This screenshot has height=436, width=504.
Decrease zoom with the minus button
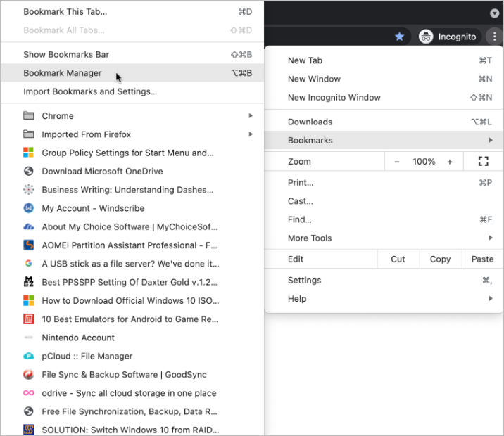click(x=397, y=162)
